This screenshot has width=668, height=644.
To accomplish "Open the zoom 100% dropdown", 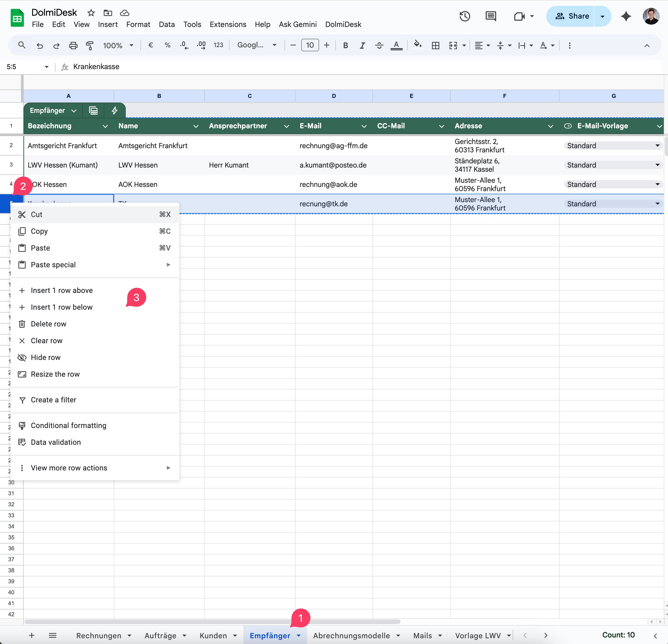I will click(x=118, y=45).
